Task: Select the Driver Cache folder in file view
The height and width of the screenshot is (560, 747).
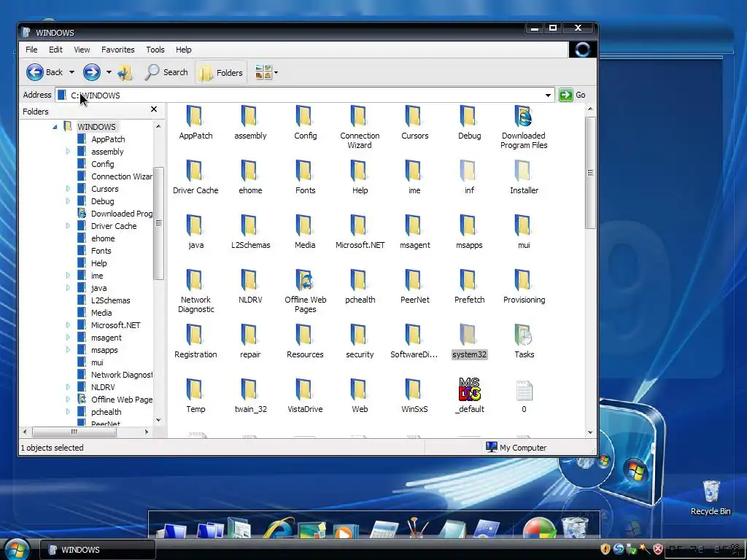Action: coord(195,171)
